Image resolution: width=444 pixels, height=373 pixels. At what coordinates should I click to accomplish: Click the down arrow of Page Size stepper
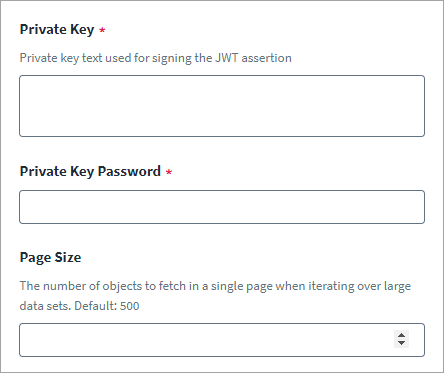click(401, 343)
